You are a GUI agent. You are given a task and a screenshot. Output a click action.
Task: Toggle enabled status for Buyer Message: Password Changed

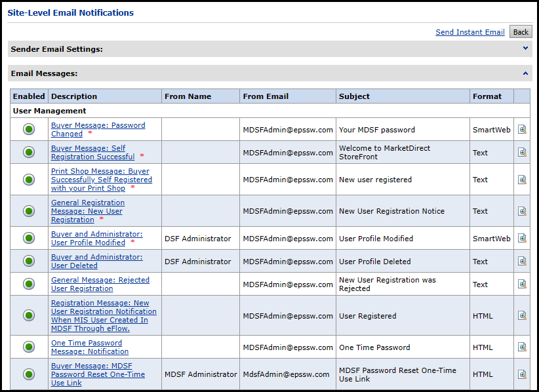point(29,130)
